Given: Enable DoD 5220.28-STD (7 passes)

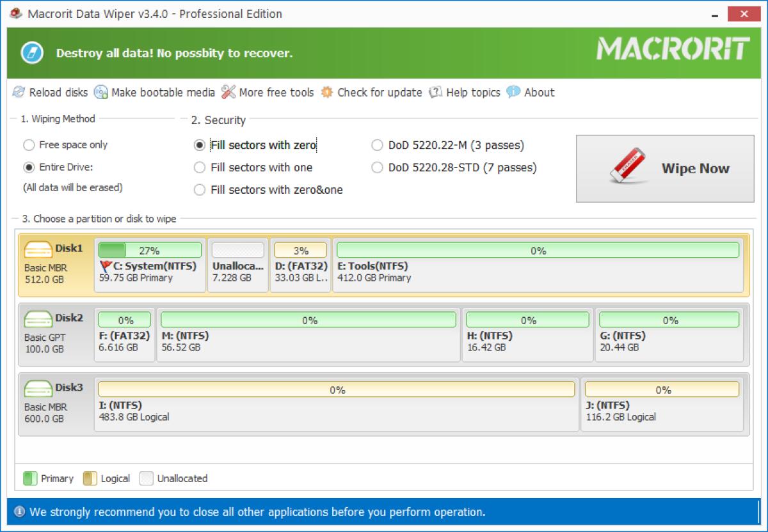Looking at the screenshot, I should tap(378, 168).
